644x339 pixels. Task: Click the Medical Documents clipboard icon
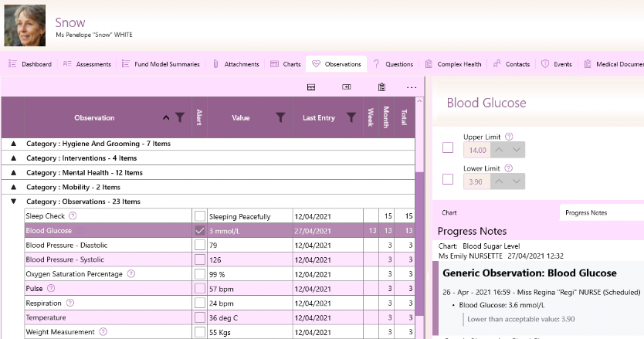588,63
